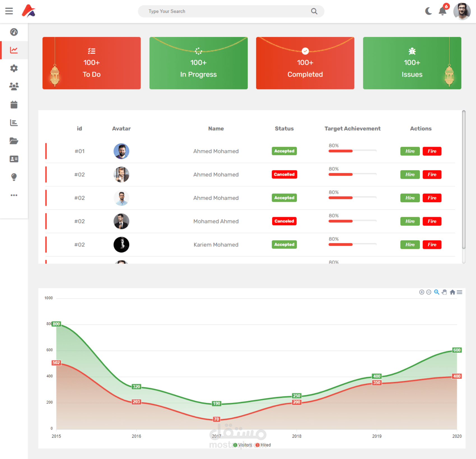Toggle the Hired series in chart legend
The height and width of the screenshot is (459, 476).
[x=263, y=445]
